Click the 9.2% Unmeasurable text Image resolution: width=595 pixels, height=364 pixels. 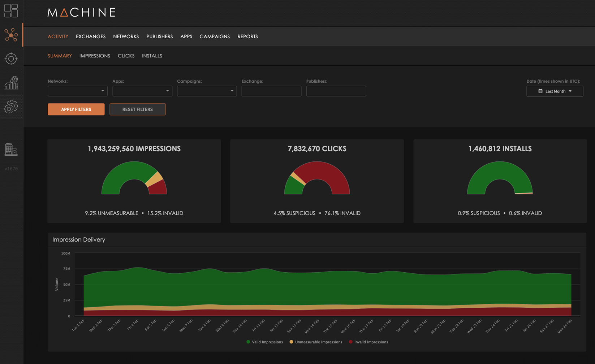click(x=112, y=213)
